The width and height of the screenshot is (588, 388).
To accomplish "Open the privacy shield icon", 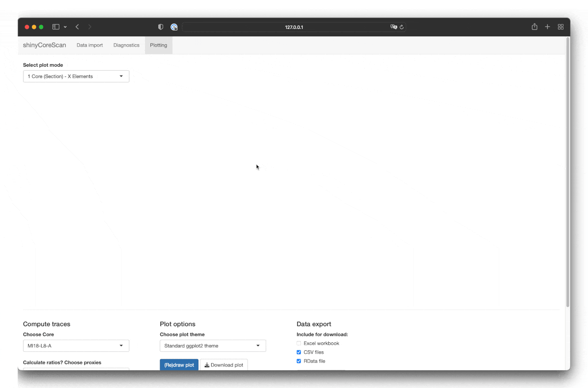I will (x=161, y=27).
